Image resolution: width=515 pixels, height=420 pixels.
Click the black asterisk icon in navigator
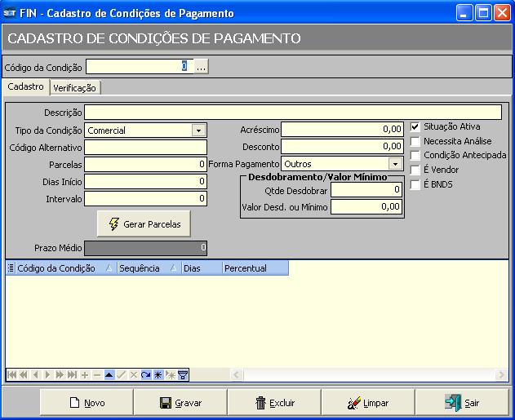pyautogui.click(x=158, y=374)
